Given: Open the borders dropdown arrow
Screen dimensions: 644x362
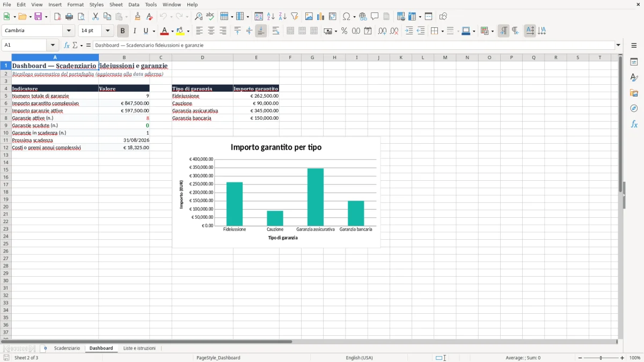Looking at the screenshot, I should click(x=442, y=31).
